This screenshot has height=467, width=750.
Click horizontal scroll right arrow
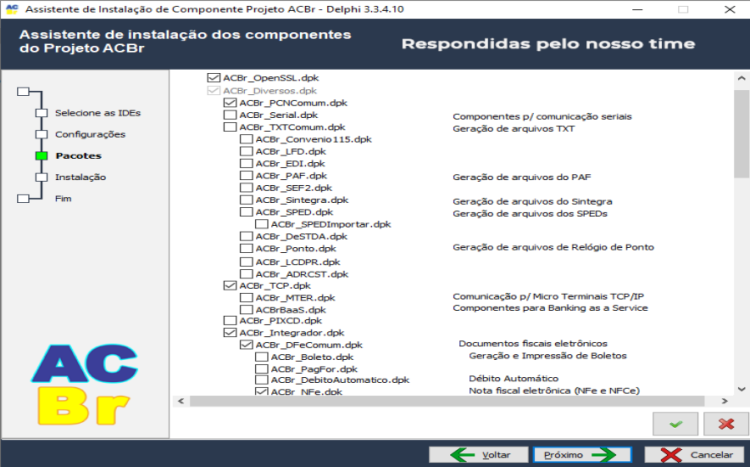pos(724,401)
